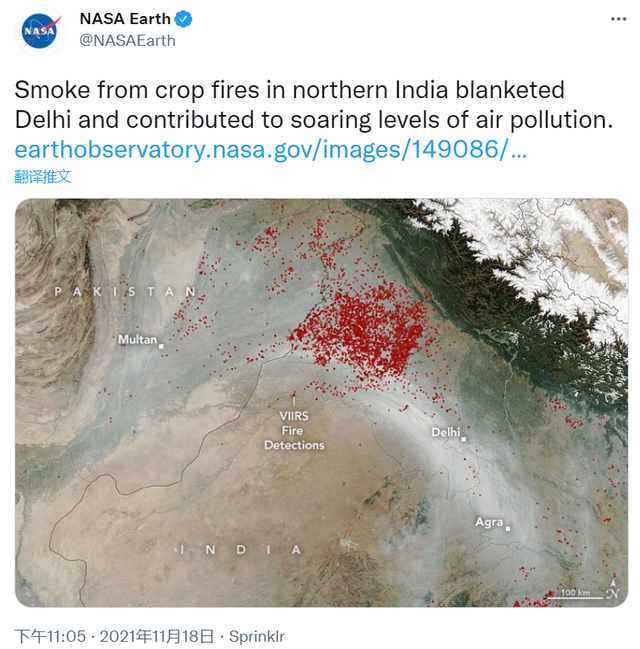Click the Agra city marker square
640x649 pixels.
pyautogui.click(x=508, y=529)
